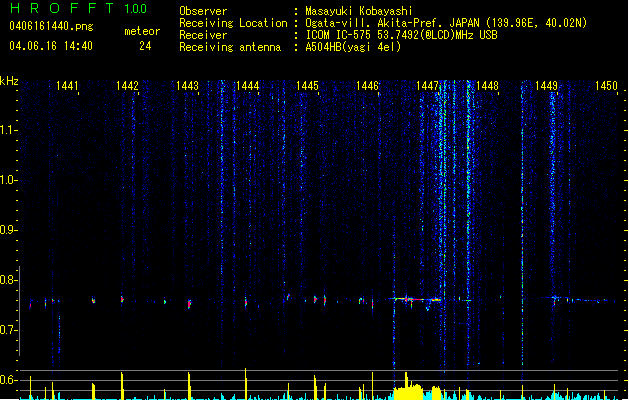This screenshot has height=400, width=629.
Task: Click the meteor count label
Action: (x=142, y=31)
